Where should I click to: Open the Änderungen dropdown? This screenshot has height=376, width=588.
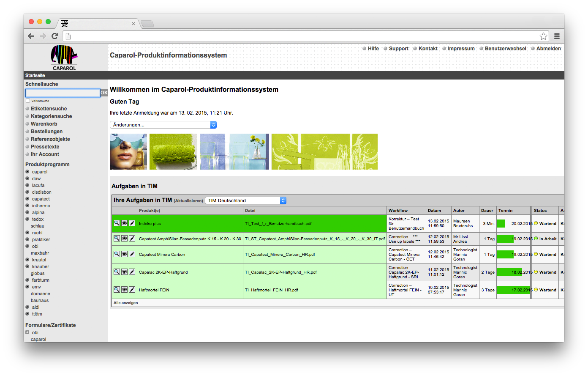coord(163,125)
